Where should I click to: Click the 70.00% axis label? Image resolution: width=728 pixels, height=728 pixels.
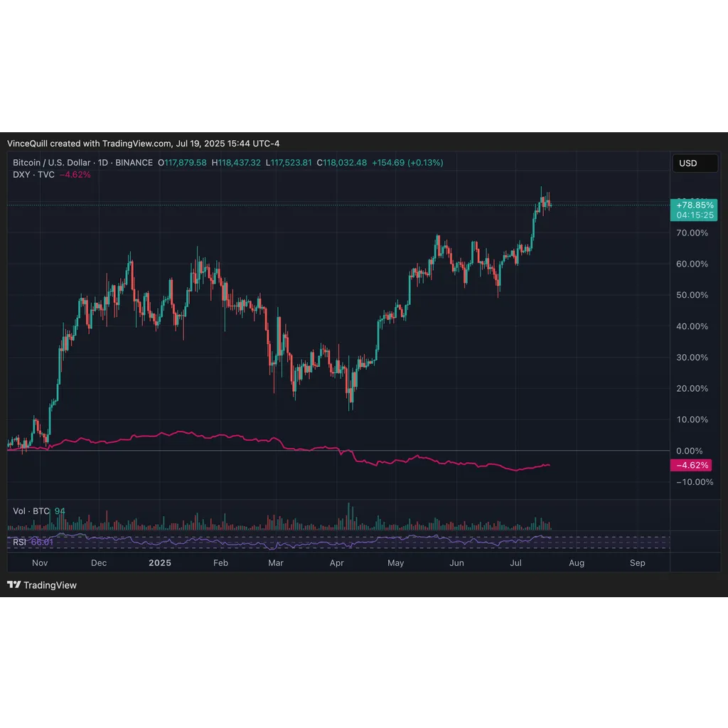pyautogui.click(x=692, y=232)
